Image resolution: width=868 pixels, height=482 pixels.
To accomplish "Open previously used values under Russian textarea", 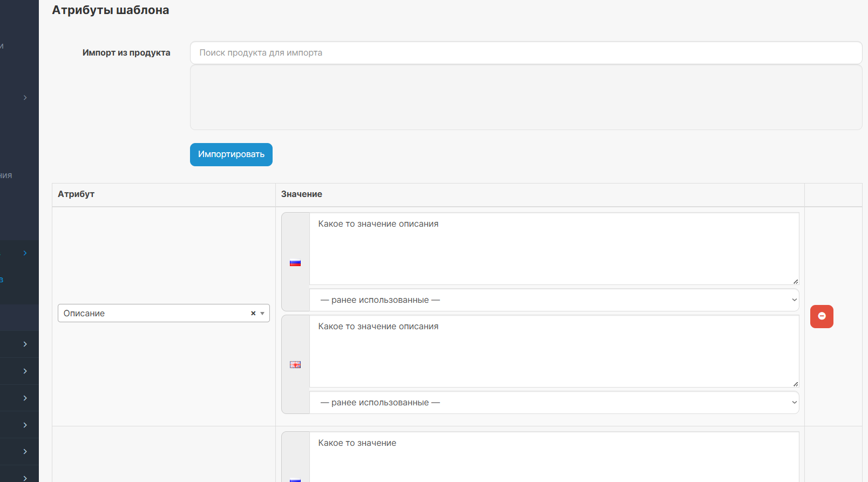I will pos(554,300).
